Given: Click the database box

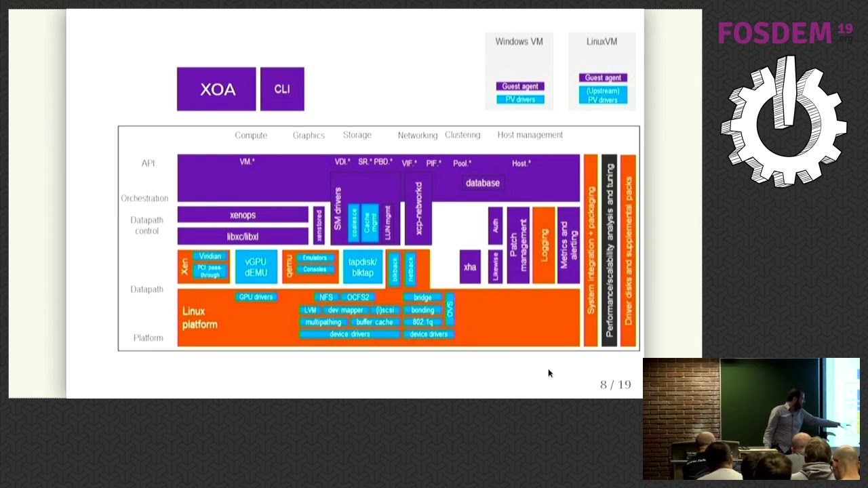Looking at the screenshot, I should click(483, 183).
